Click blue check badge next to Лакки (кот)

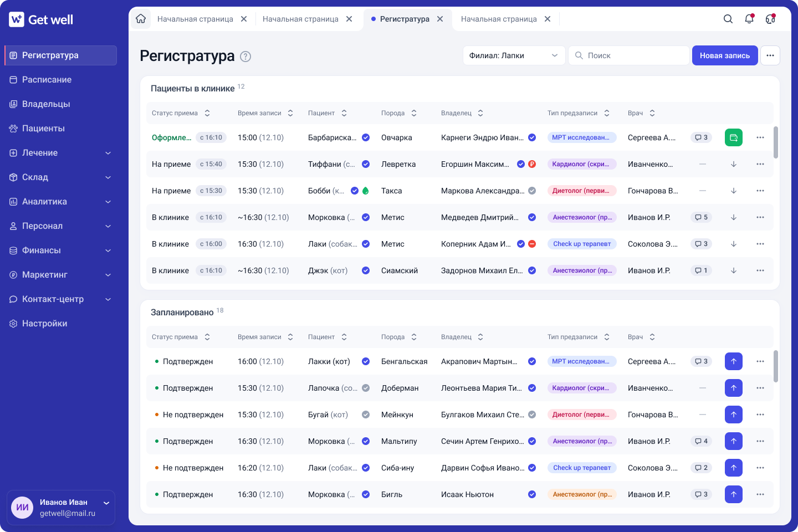(x=366, y=361)
